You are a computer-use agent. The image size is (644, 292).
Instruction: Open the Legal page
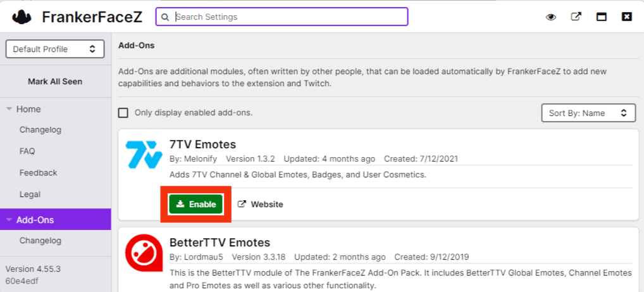(30, 194)
